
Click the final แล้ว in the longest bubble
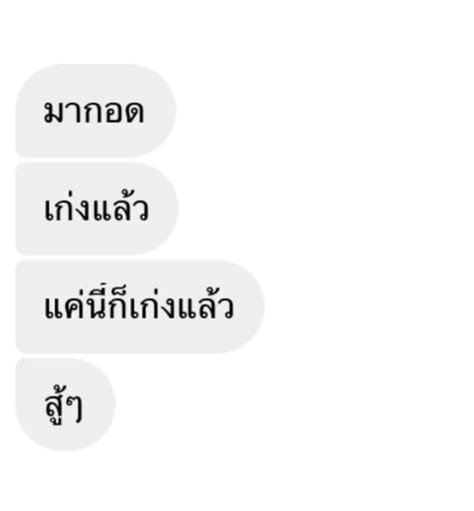[x=206, y=304]
